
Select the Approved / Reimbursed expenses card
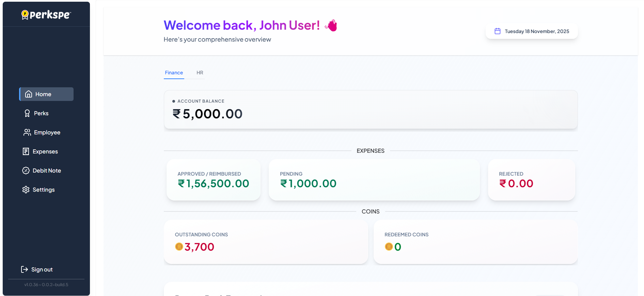(x=214, y=180)
